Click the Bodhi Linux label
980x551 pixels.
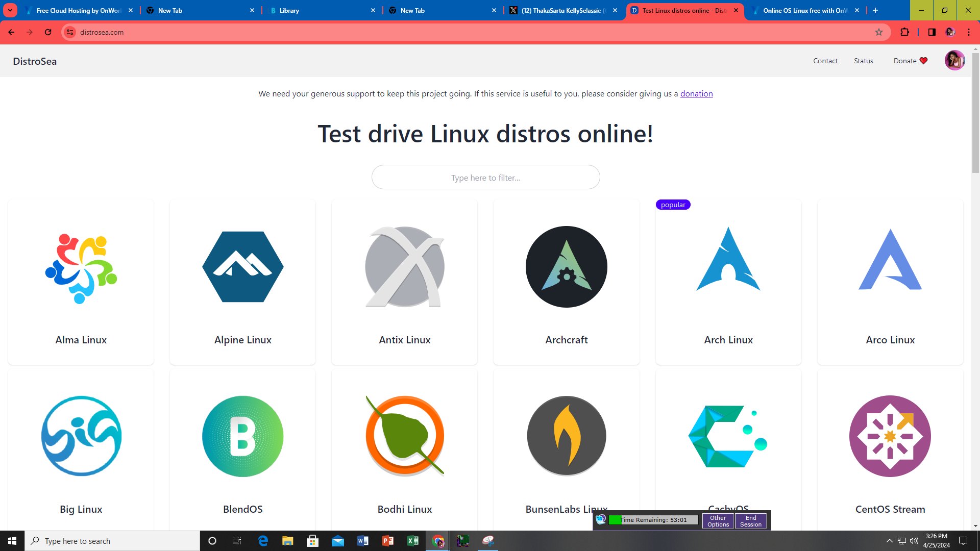click(x=405, y=509)
